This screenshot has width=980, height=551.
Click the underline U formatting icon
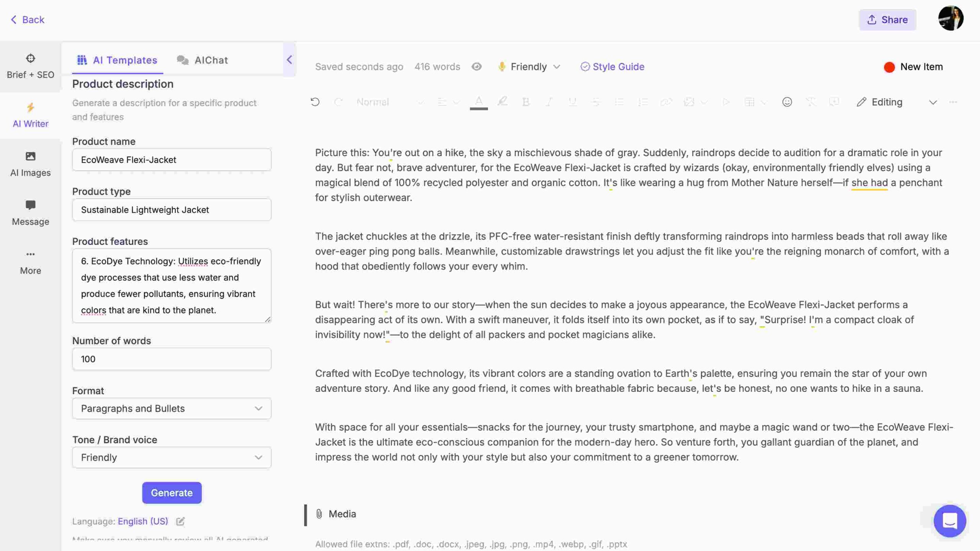click(572, 102)
